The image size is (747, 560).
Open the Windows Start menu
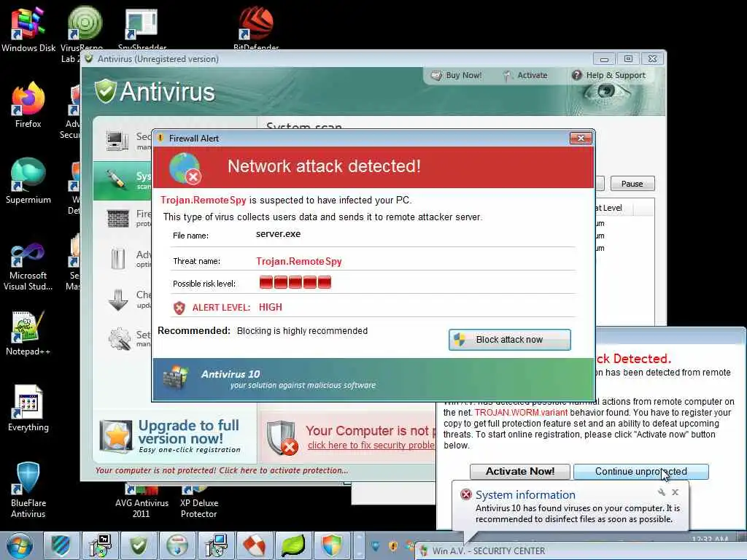point(20,545)
